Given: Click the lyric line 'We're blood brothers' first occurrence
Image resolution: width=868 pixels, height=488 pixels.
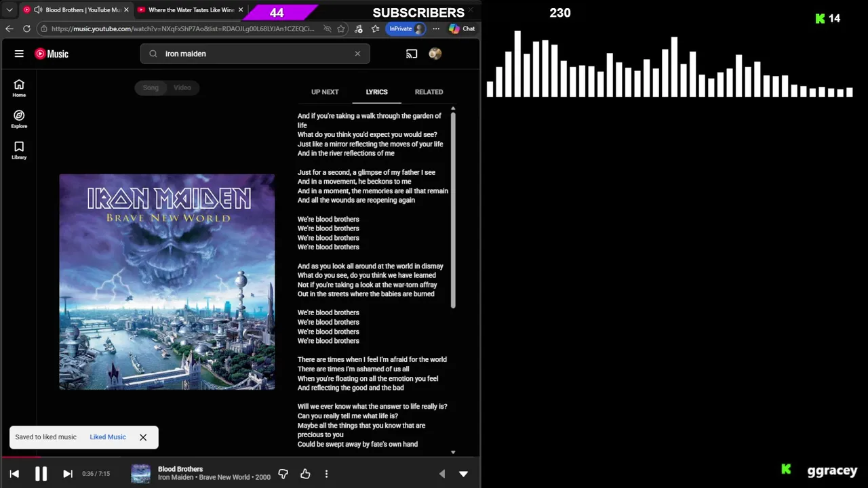Looking at the screenshot, I should coord(328,219).
